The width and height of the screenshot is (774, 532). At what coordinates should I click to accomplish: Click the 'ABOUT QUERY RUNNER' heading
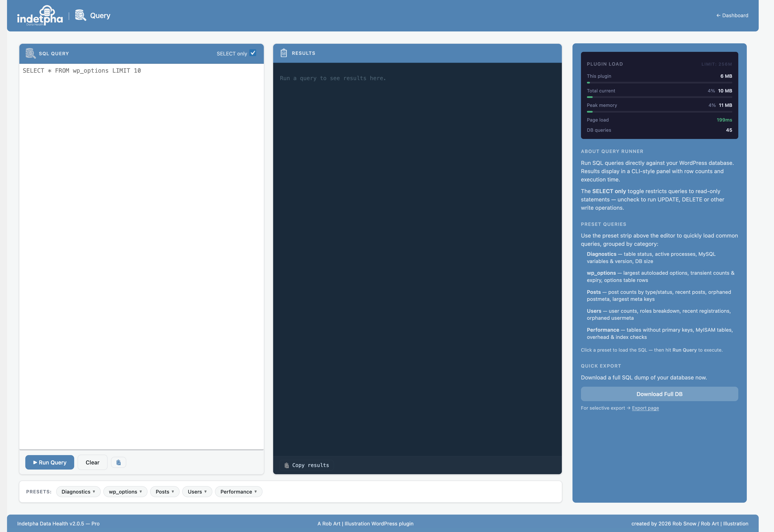(612, 151)
